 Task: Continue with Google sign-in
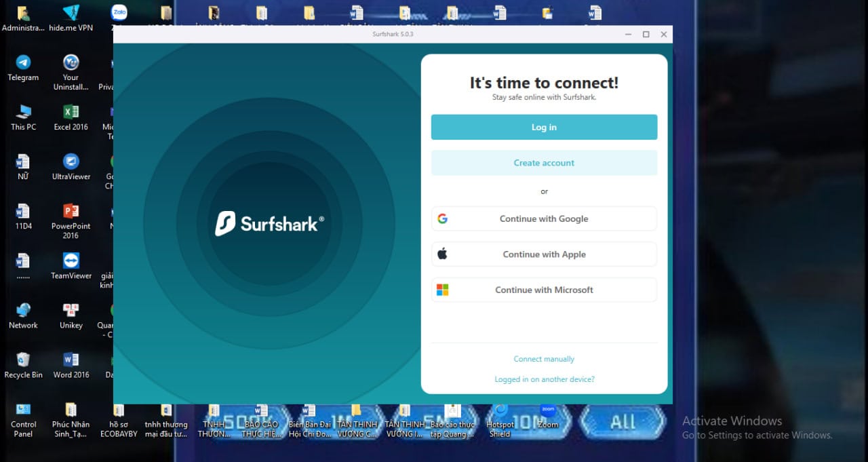(544, 218)
